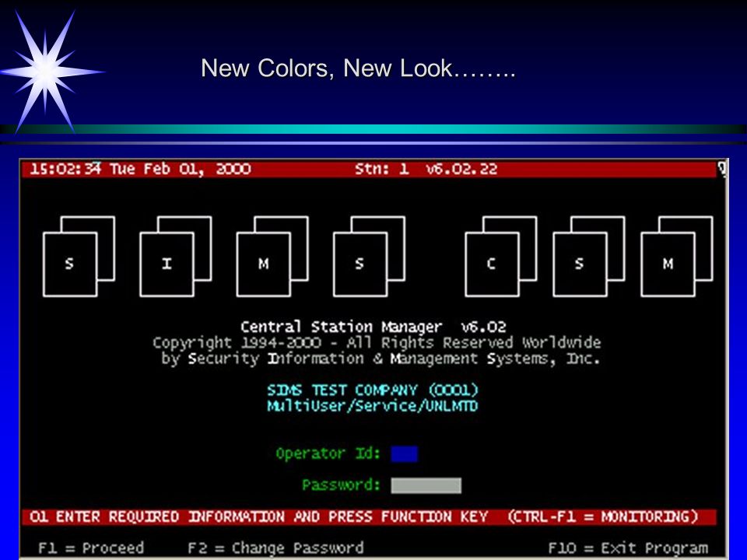The image size is (747, 560).
Task: Click Security Information & Management Systems line
Action: pyautogui.click(x=381, y=359)
